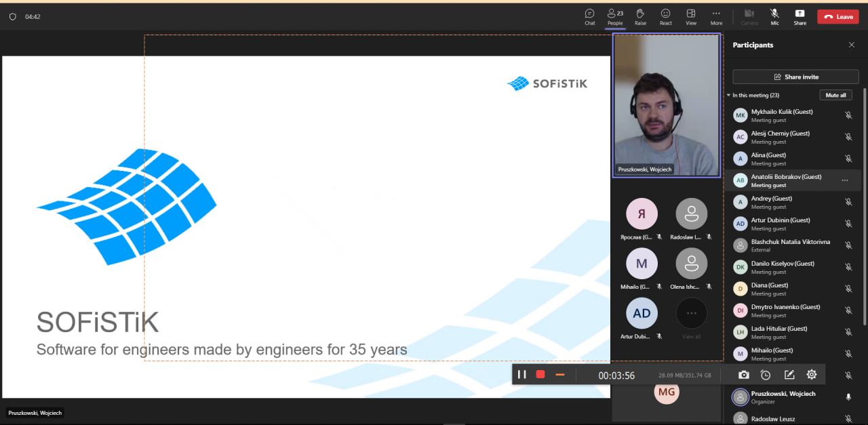Open the View layout menu
The width and height of the screenshot is (868, 425).
(x=690, y=16)
